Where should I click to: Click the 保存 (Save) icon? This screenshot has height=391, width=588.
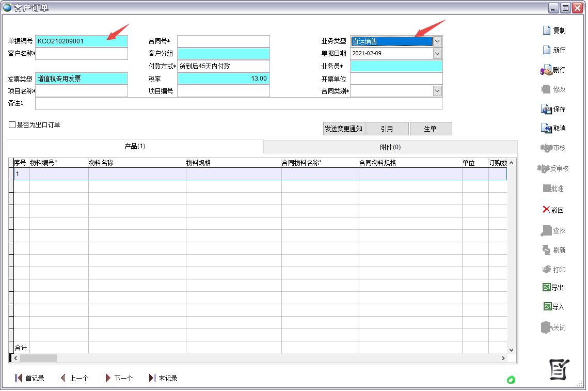(554, 109)
